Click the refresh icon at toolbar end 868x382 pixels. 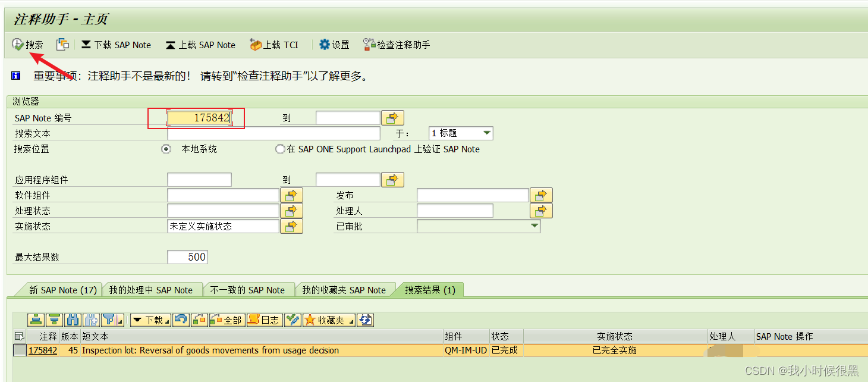click(x=365, y=320)
